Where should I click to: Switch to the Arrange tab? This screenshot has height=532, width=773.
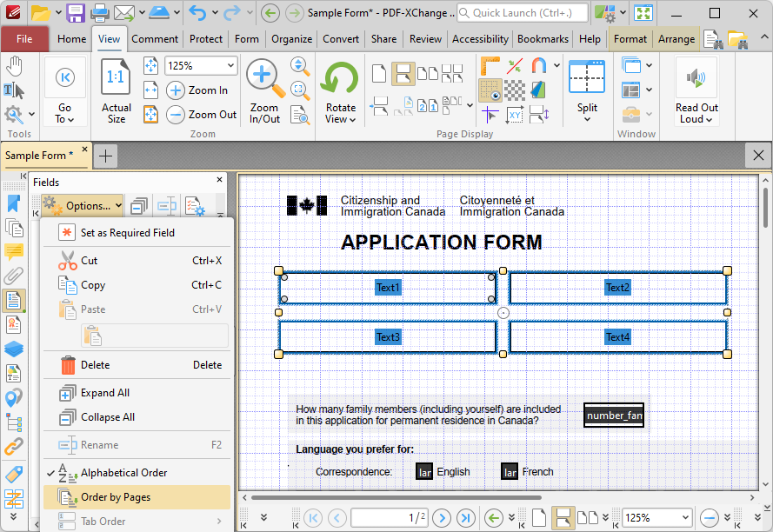click(676, 39)
